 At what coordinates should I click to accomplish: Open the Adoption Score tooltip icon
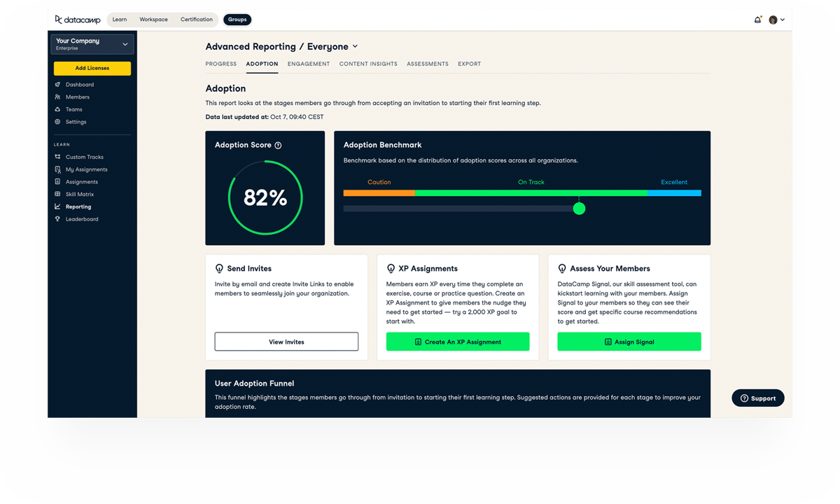coord(278,145)
